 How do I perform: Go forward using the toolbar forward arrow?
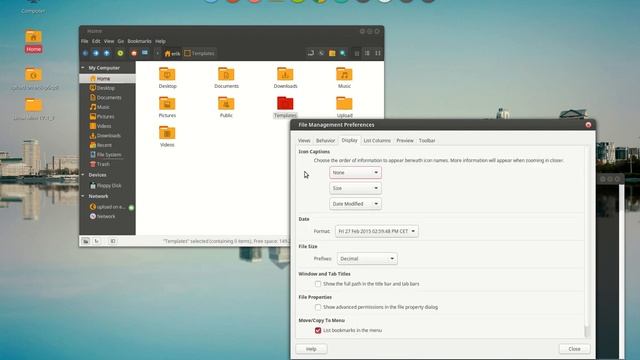point(96,53)
